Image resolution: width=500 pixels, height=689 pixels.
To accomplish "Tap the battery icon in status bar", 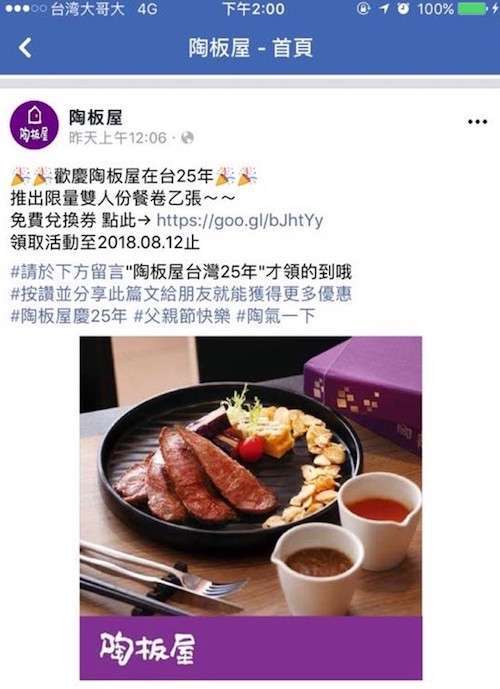I will pos(472,9).
